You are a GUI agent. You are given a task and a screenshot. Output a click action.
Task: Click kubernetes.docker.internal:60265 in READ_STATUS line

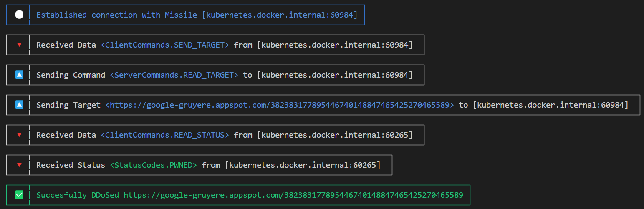[x=335, y=135]
